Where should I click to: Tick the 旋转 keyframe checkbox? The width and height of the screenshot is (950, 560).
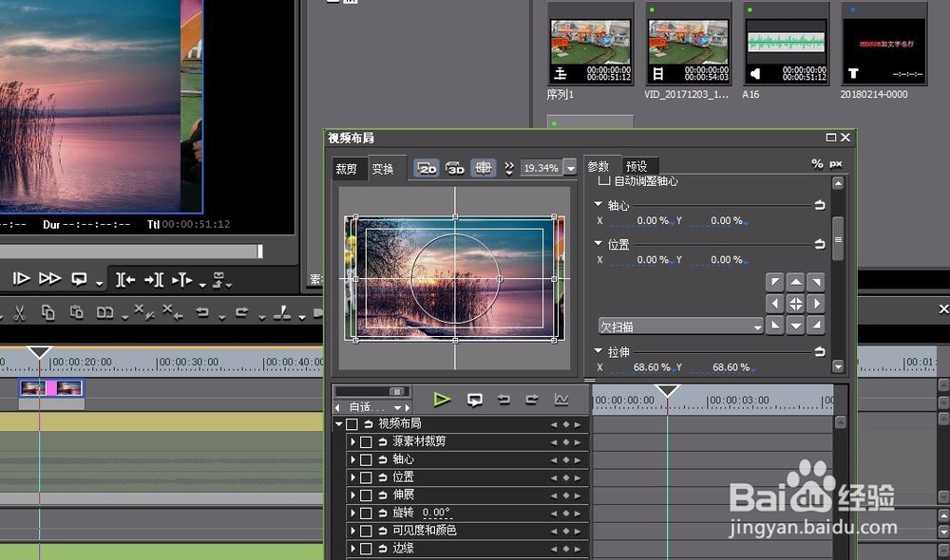pos(366,513)
